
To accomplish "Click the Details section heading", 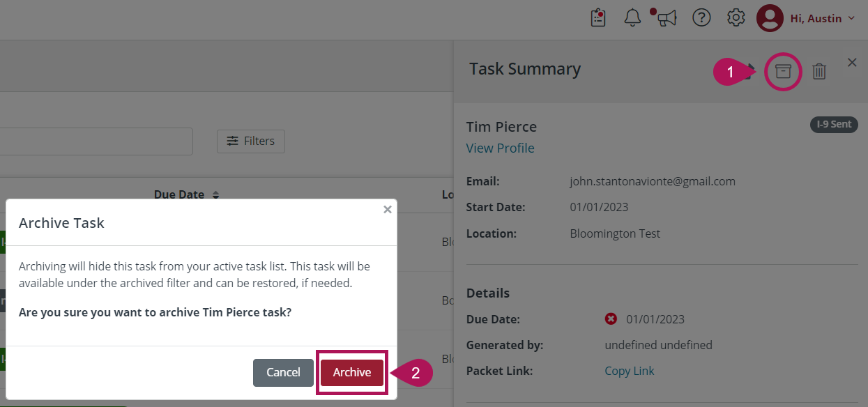I will (488, 293).
